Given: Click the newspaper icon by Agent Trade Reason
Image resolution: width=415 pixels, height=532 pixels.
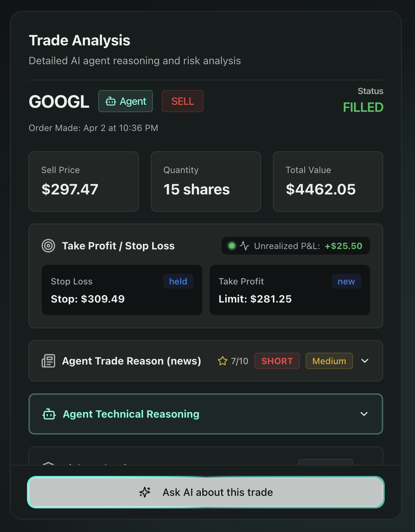Looking at the screenshot, I should tap(48, 361).
